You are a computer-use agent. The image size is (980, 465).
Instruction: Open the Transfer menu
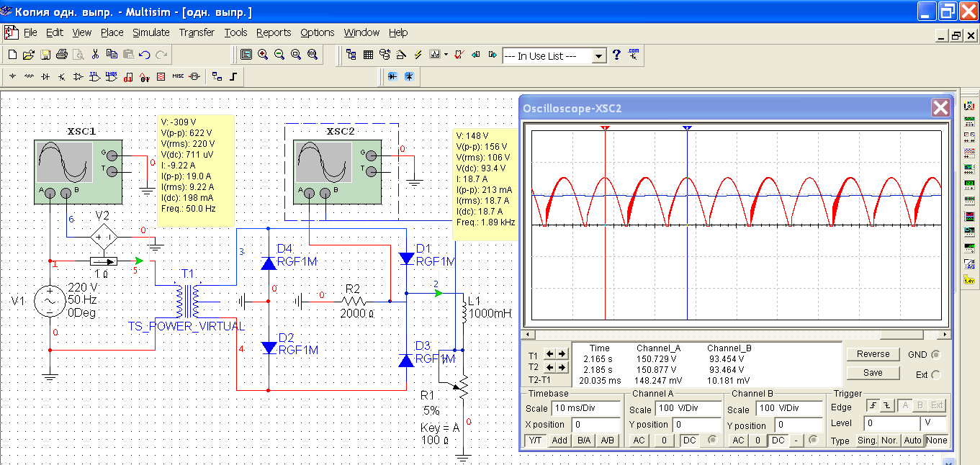pyautogui.click(x=197, y=32)
